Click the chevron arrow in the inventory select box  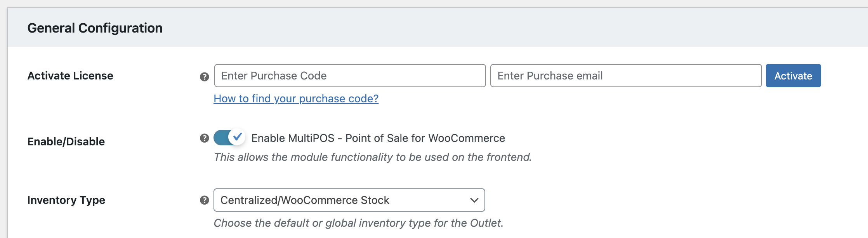[474, 200]
